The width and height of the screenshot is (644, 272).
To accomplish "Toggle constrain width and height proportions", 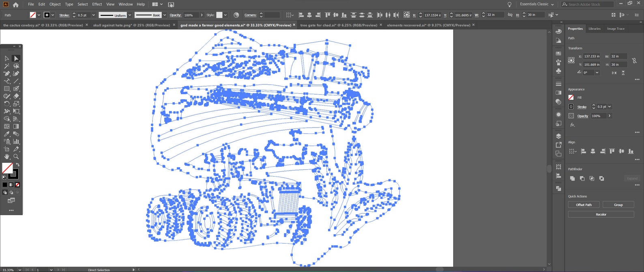I will [x=634, y=60].
